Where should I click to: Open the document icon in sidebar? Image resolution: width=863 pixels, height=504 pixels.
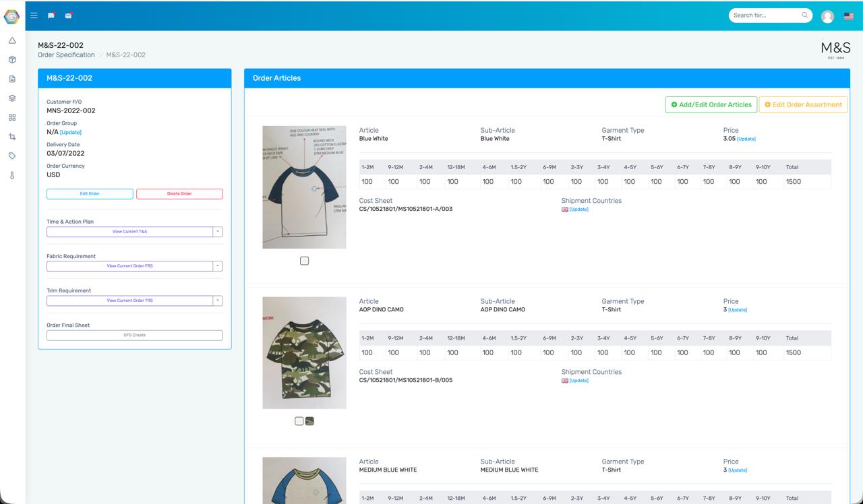pos(12,79)
